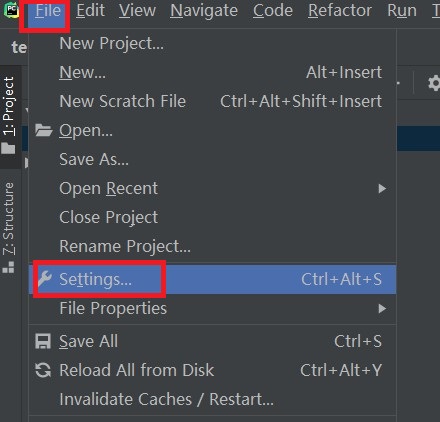Image resolution: width=440 pixels, height=422 pixels.
Task: Click the Reload from Disk refresh icon
Action: click(43, 370)
